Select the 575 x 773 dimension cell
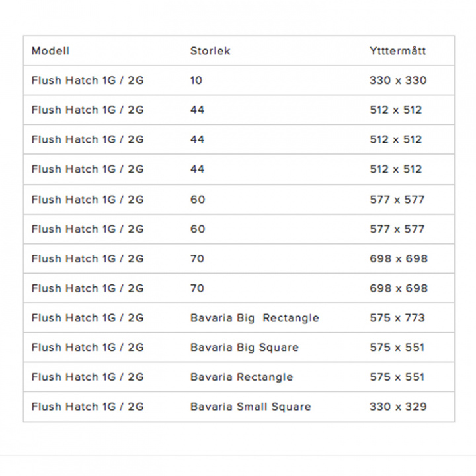The height and width of the screenshot is (476, 476). [x=397, y=318]
